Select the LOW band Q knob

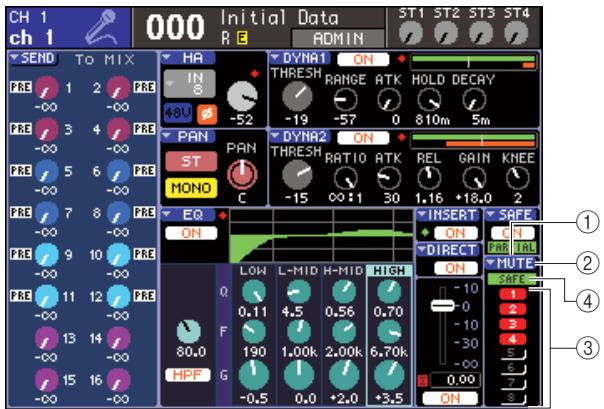tap(254, 292)
